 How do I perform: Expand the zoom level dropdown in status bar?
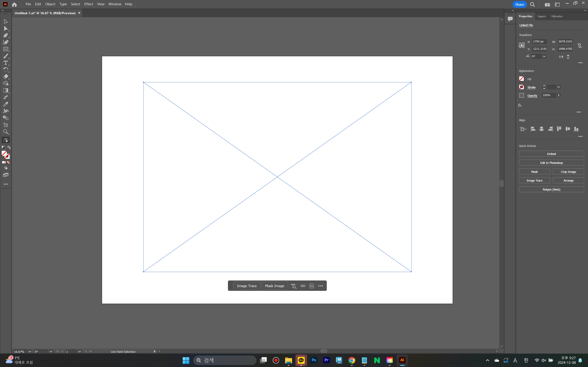click(x=30, y=351)
